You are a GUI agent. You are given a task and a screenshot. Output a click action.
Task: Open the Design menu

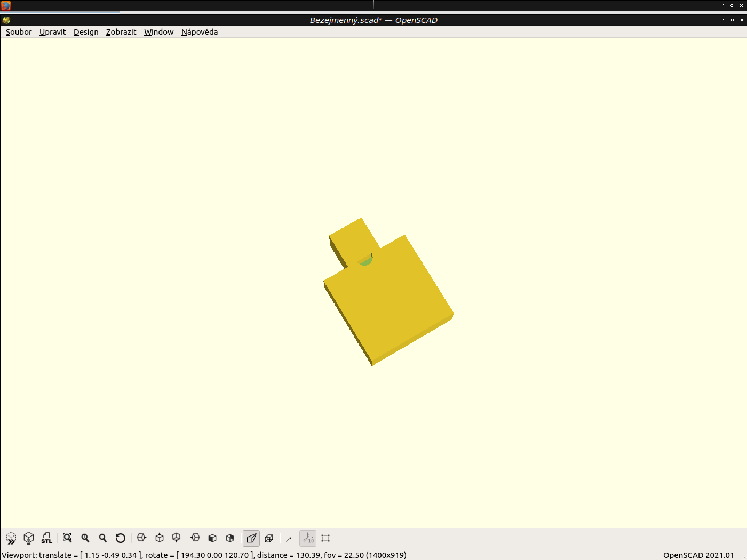point(85,32)
